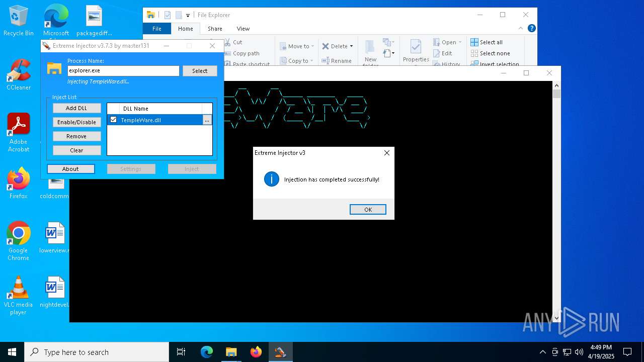The height and width of the screenshot is (362, 644).
Task: Select the packagediff image file icon
Action: [94, 21]
